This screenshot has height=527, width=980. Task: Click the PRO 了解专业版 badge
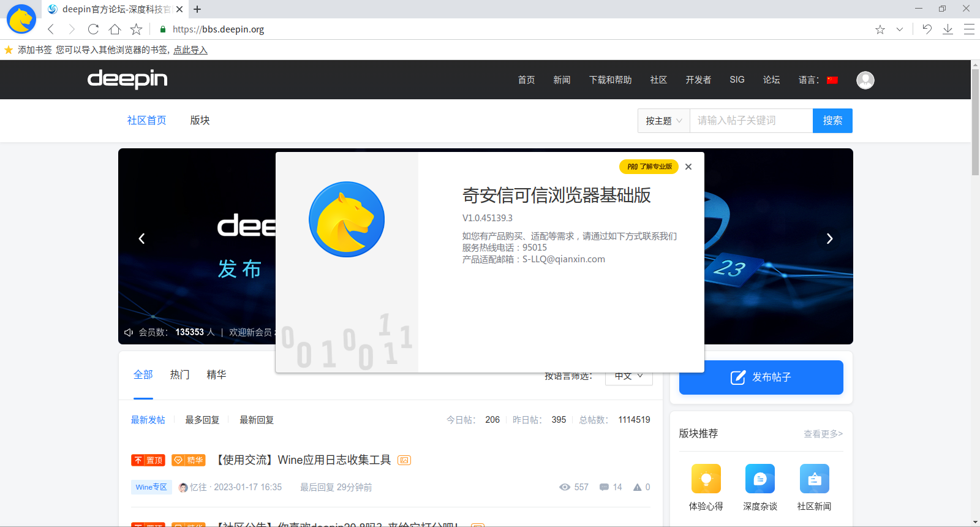(x=649, y=167)
